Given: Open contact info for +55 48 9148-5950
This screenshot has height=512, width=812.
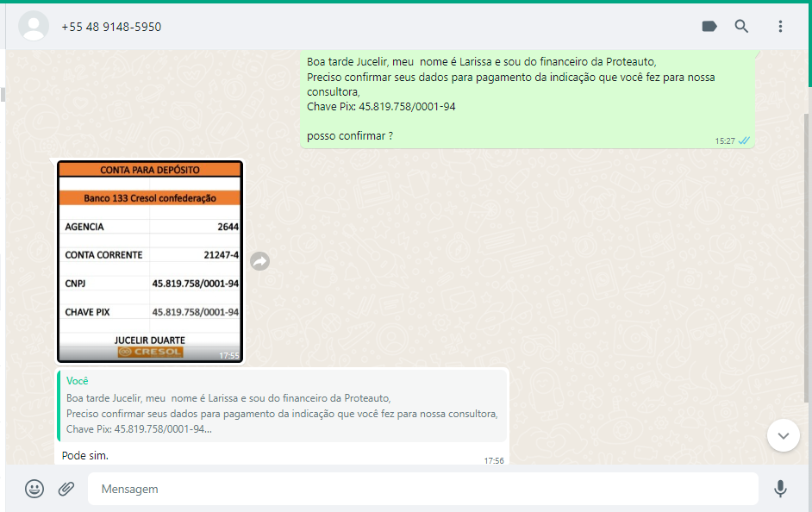Looking at the screenshot, I should [x=111, y=27].
